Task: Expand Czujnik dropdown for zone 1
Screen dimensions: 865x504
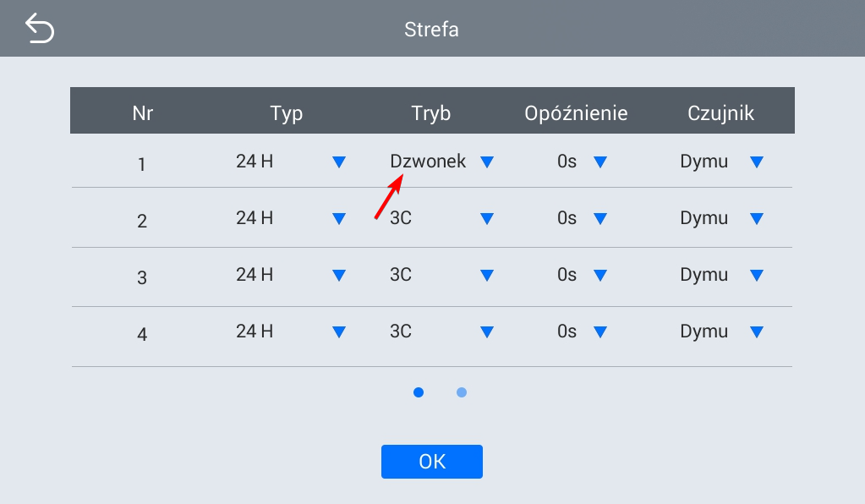Action: [756, 162]
